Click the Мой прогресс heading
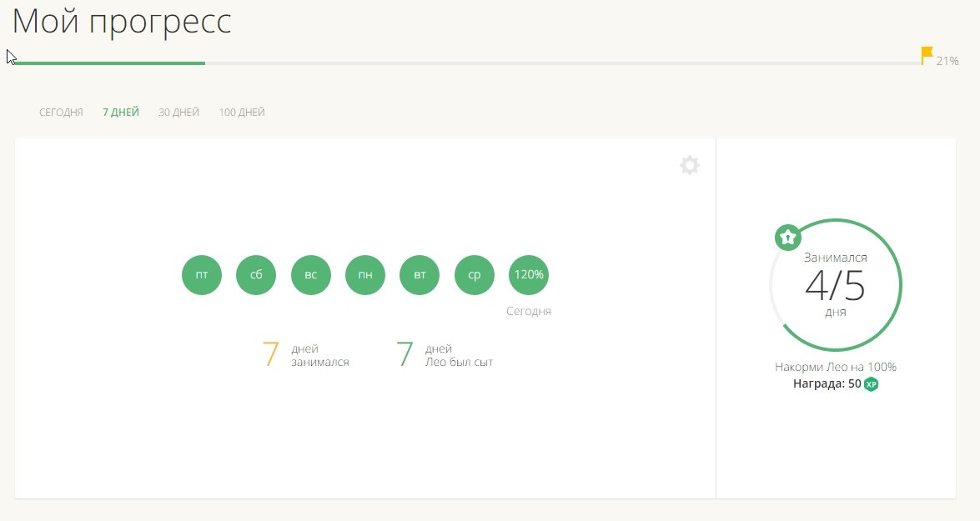This screenshot has width=980, height=521. [x=122, y=22]
